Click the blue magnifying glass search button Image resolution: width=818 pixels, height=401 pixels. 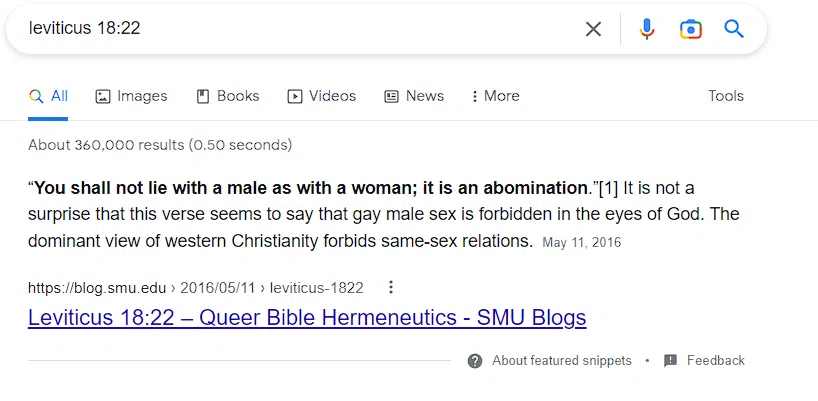[x=734, y=29]
